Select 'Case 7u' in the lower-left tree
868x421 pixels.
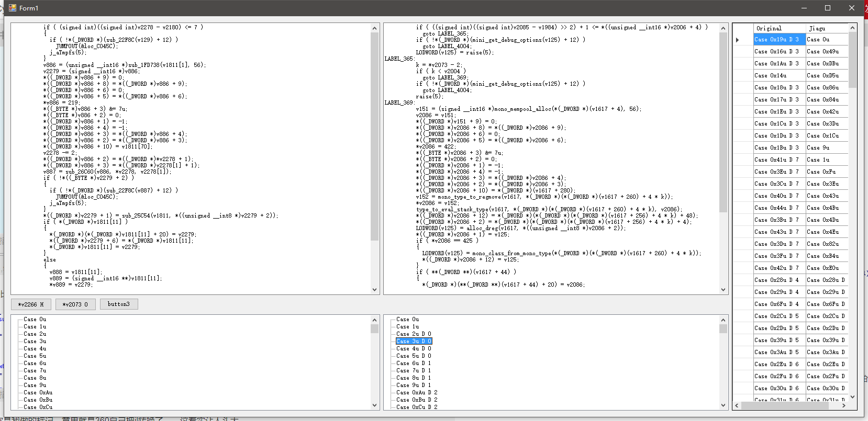click(35, 370)
